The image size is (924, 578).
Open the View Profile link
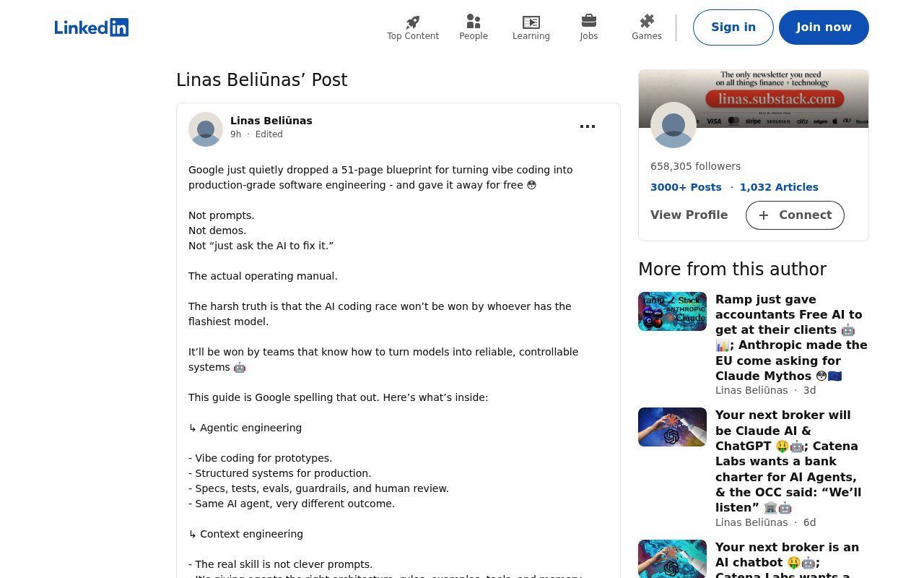(689, 215)
